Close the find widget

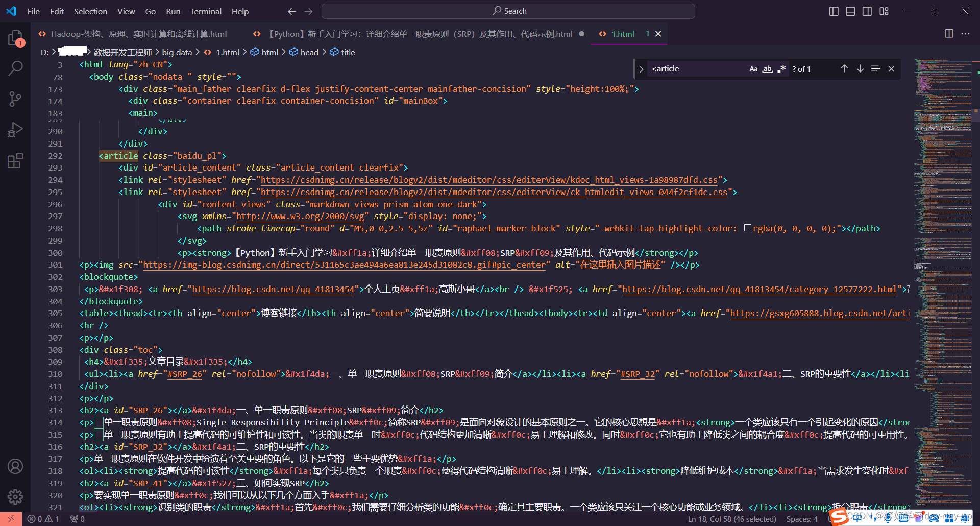pos(891,69)
